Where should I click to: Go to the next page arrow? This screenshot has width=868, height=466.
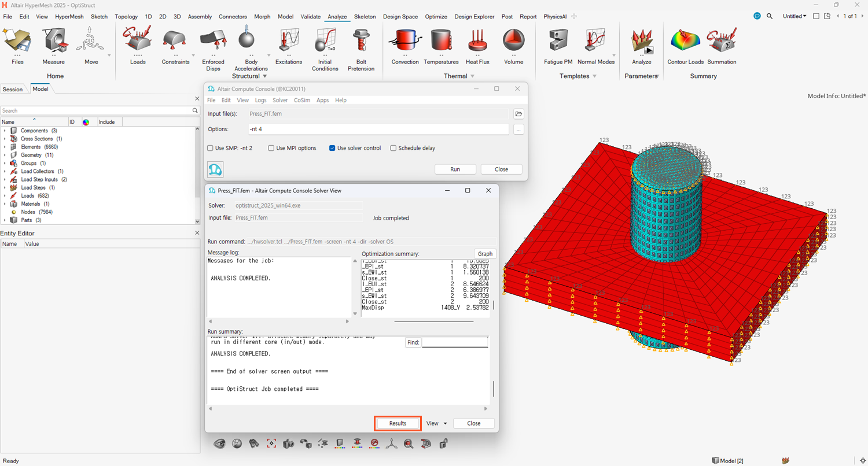(862, 16)
